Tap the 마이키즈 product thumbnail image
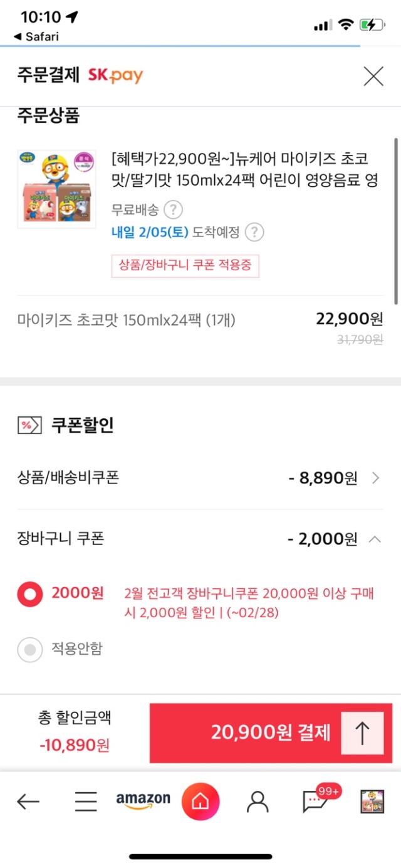This screenshot has width=401, height=868. point(57,188)
